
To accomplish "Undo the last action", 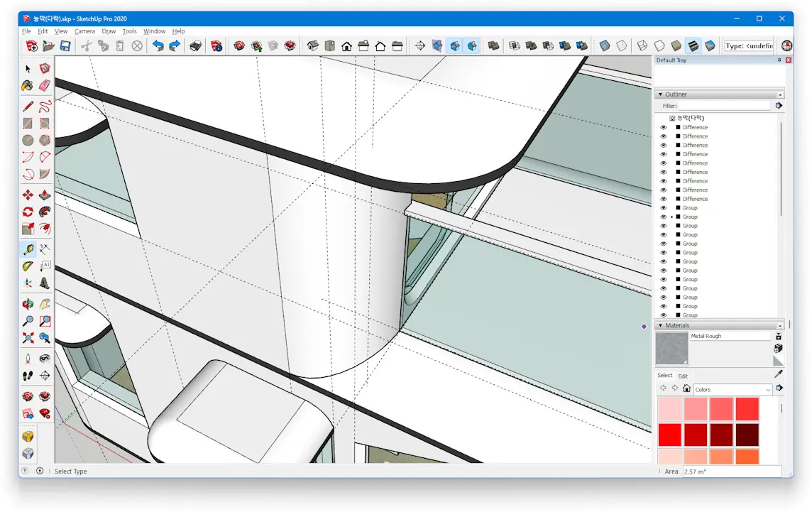I will [158, 46].
